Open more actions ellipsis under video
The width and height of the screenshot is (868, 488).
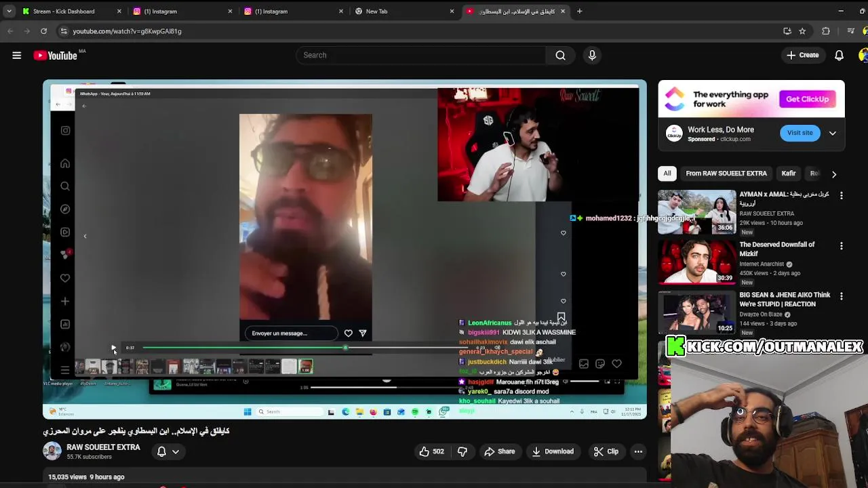coord(638,451)
